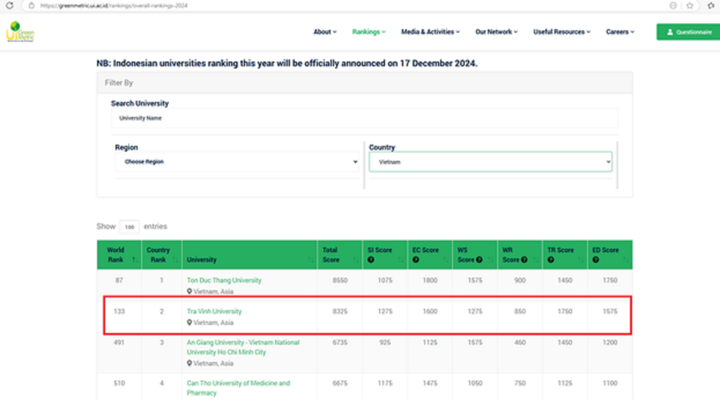Click world rank 87 cell
Screen dimensions: 720x420
pos(119,280)
